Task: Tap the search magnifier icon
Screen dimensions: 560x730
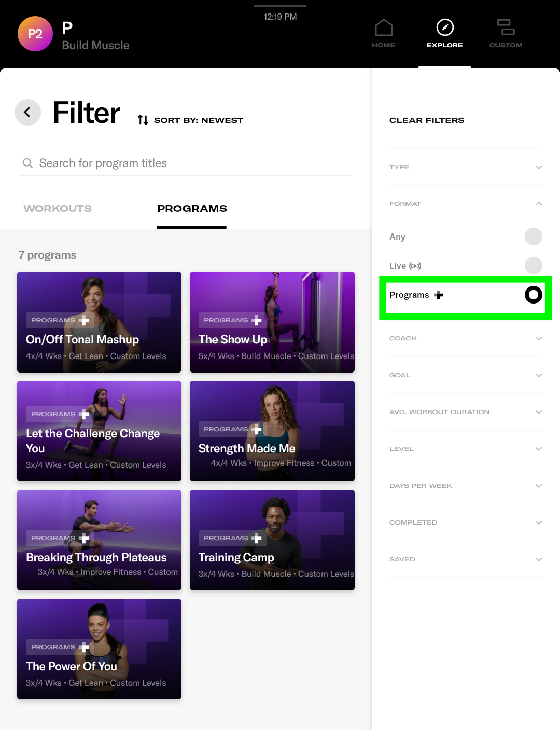Action: pyautogui.click(x=27, y=163)
